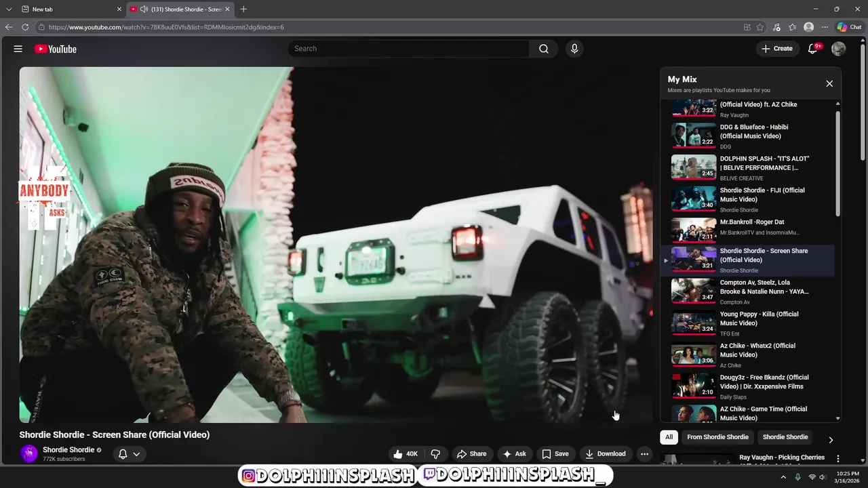Click the My Mix playlist scrollbar

838,163
